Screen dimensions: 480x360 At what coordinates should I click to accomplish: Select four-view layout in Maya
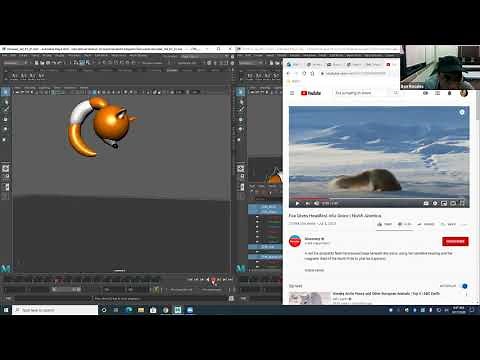click(x=6, y=177)
